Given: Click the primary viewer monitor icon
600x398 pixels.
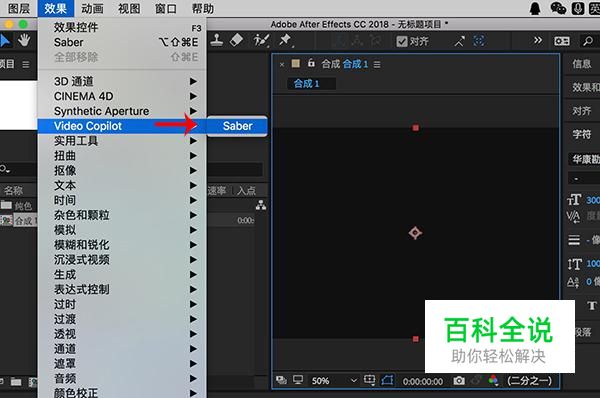Looking at the screenshot, I should point(298,380).
